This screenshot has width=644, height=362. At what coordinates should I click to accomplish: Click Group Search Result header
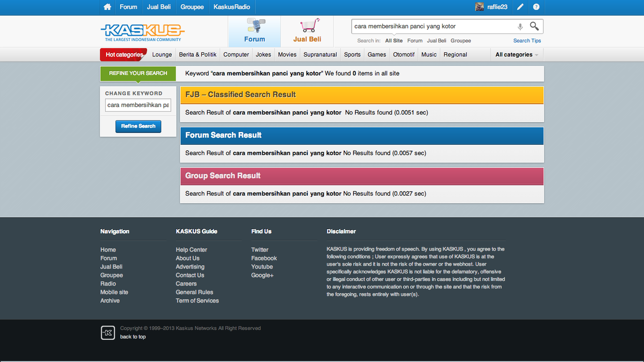pyautogui.click(x=362, y=176)
